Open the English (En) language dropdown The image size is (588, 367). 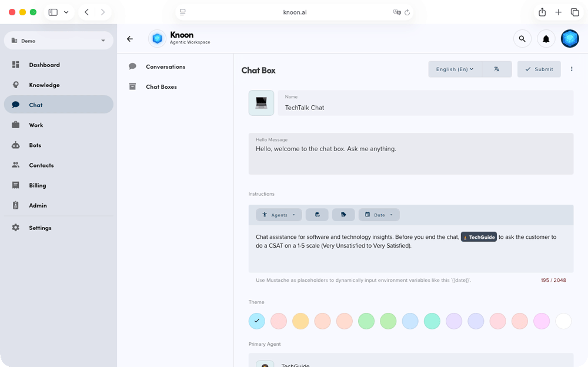click(455, 69)
